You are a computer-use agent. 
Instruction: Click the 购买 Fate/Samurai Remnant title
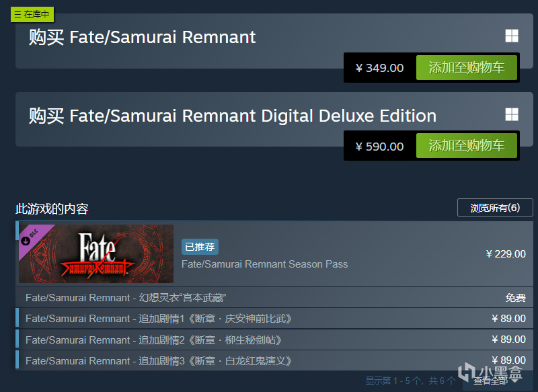[x=142, y=37]
